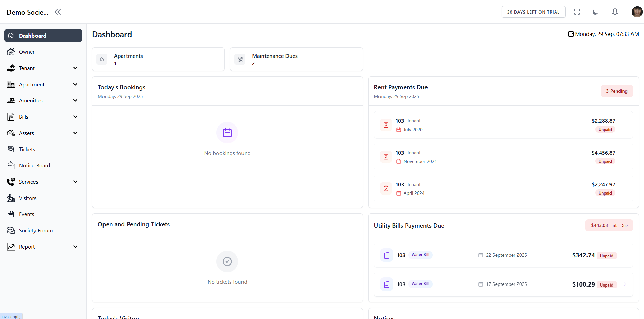Click the fullscreen icon in header
Viewport: 644px width, 319px height.
[x=577, y=12]
